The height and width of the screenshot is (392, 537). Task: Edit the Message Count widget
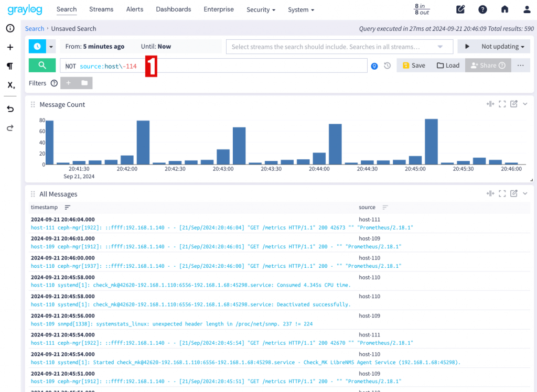[514, 104]
